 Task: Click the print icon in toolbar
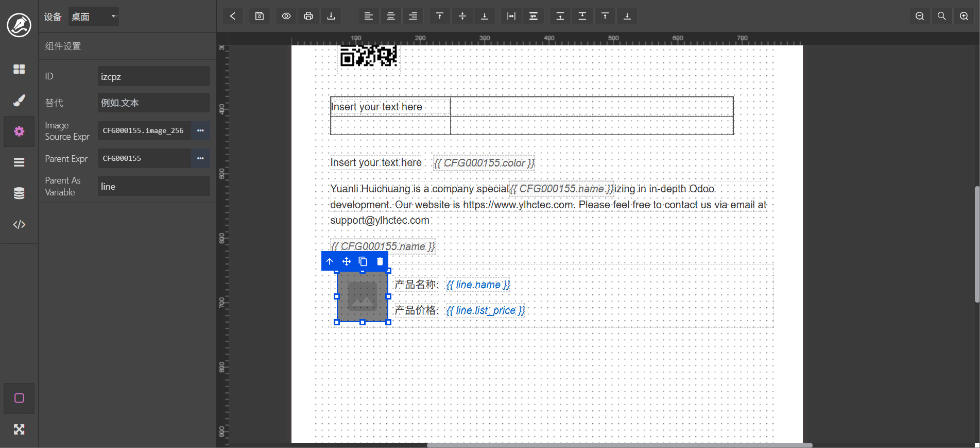point(308,16)
